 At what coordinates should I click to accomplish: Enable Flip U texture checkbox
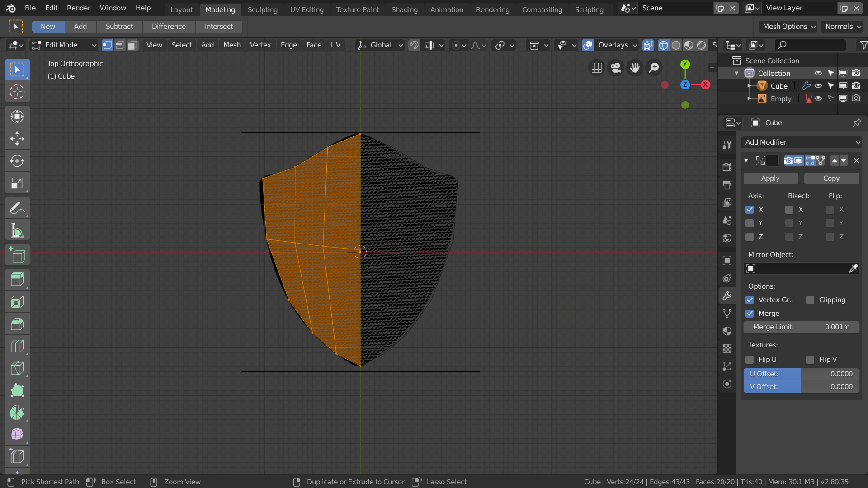[x=750, y=360]
